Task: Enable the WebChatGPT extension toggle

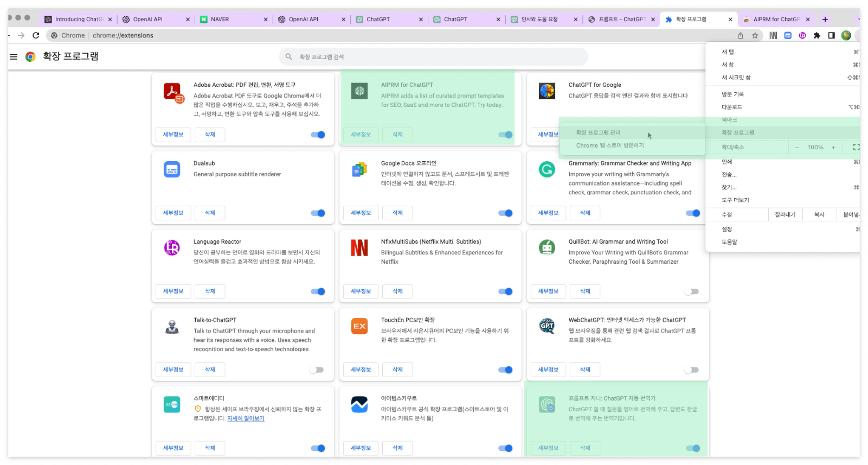Action: (x=692, y=370)
